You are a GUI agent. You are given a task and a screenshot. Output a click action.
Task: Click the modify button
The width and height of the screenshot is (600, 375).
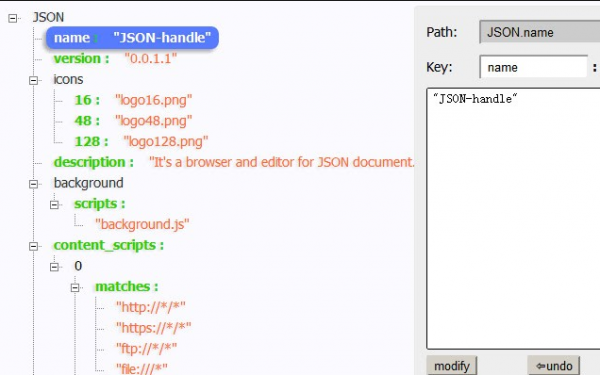(x=452, y=366)
